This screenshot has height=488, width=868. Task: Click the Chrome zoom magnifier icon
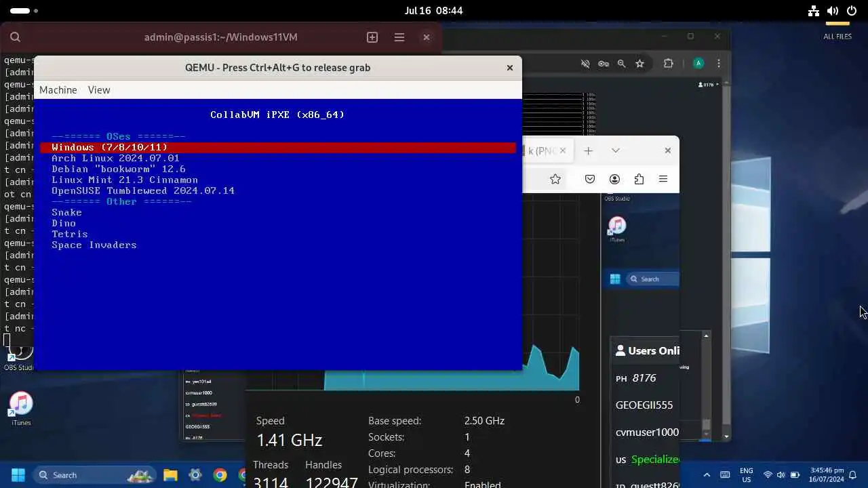click(x=621, y=64)
